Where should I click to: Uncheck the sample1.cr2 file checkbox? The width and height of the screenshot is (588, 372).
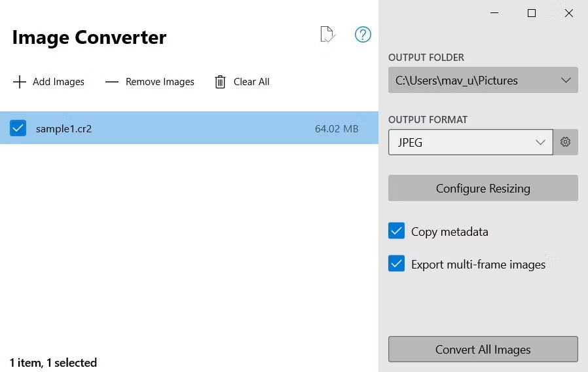click(18, 128)
